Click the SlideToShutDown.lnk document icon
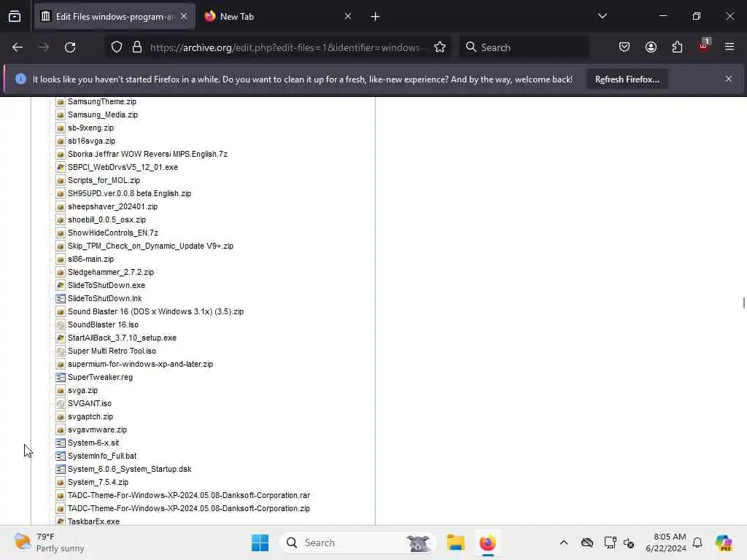 click(x=60, y=298)
